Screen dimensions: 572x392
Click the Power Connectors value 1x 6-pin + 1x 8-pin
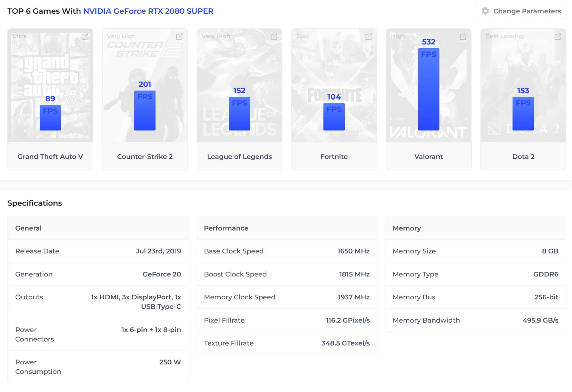click(x=151, y=330)
